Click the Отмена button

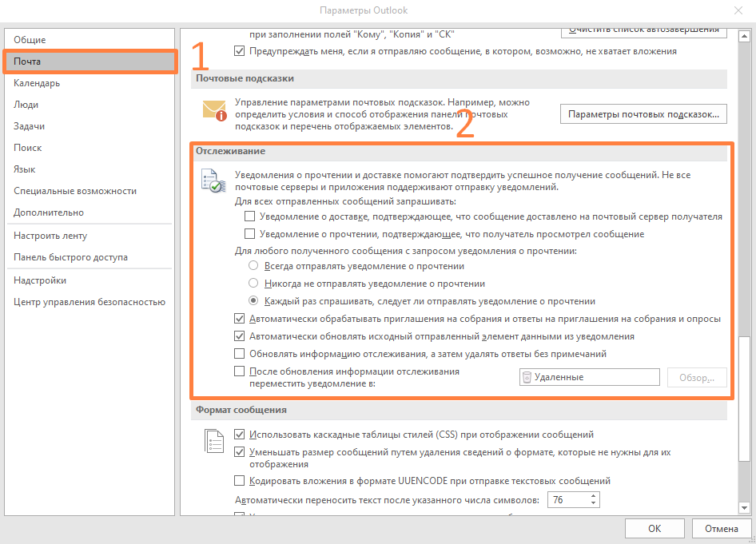[722, 529]
